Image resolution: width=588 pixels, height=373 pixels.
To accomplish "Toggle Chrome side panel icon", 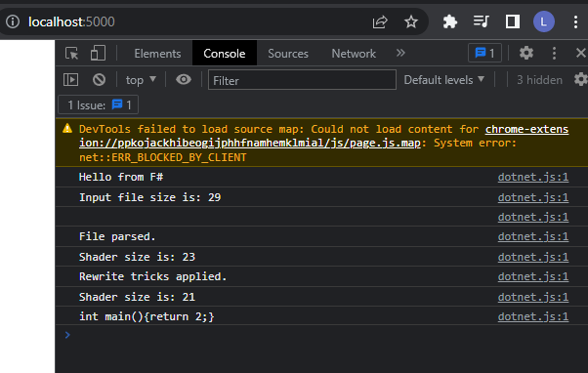I will [512, 21].
